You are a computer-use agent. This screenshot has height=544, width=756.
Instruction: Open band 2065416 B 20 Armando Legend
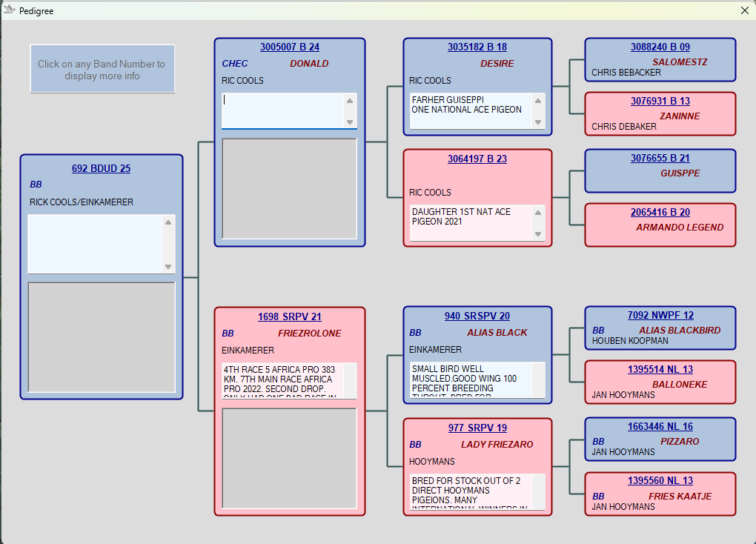click(660, 212)
